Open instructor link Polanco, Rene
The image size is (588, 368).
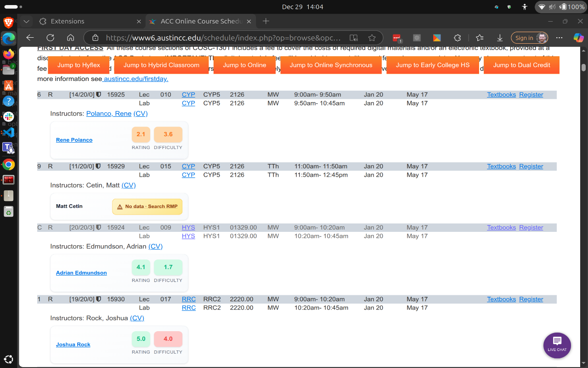(109, 114)
